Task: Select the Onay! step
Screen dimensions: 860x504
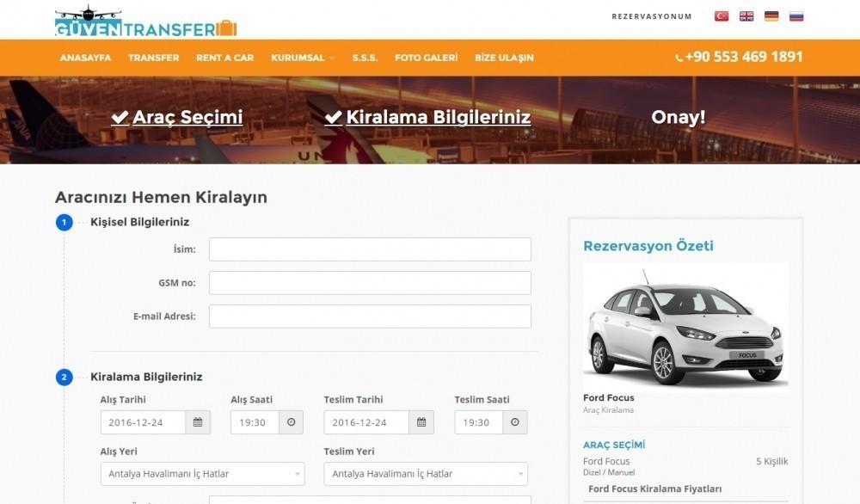Action: (678, 117)
